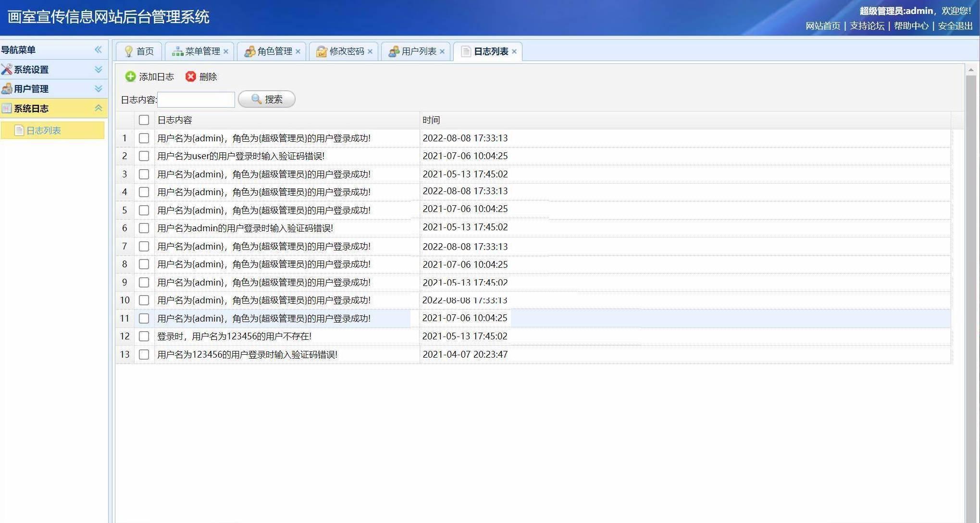The height and width of the screenshot is (523, 980).
Task: Check the box for log row 2
Action: pos(144,156)
